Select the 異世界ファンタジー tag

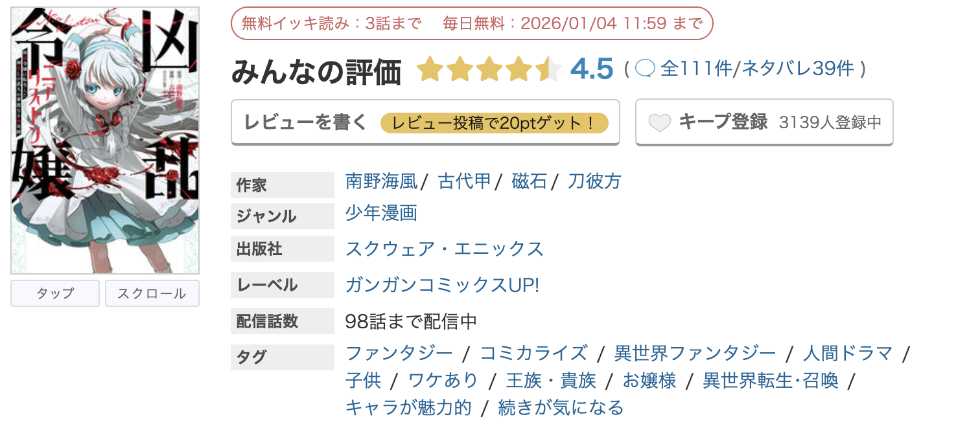point(695,354)
